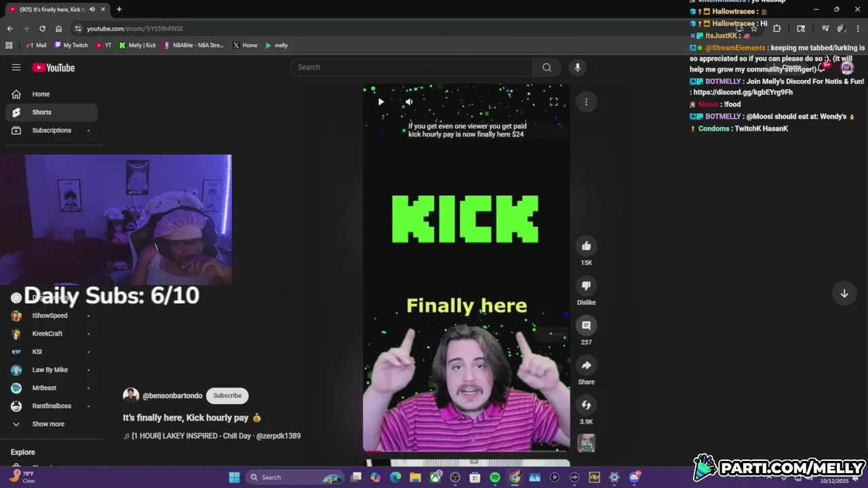868x488 pixels.
Task: Open a new browser tab
Action: [119, 9]
